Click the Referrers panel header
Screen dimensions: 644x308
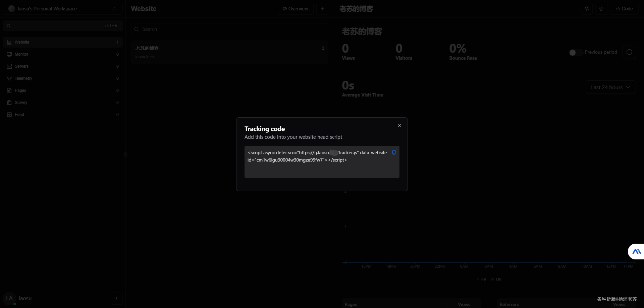(x=509, y=304)
